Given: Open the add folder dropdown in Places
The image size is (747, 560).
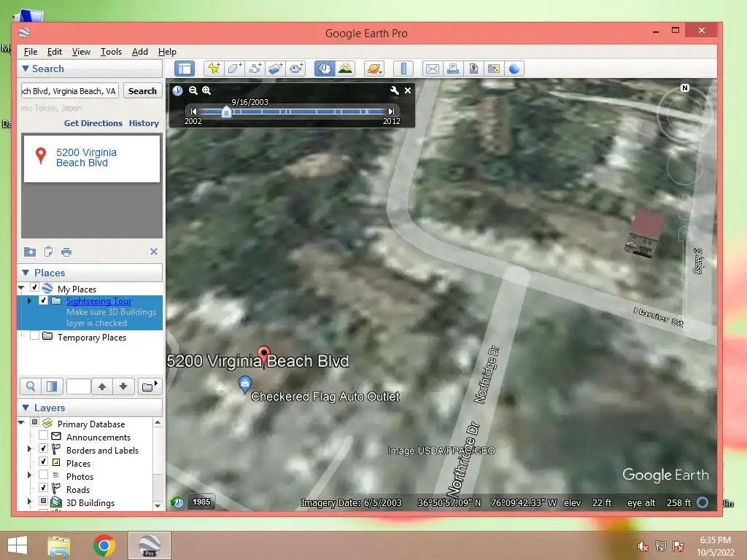Looking at the screenshot, I should (x=150, y=386).
